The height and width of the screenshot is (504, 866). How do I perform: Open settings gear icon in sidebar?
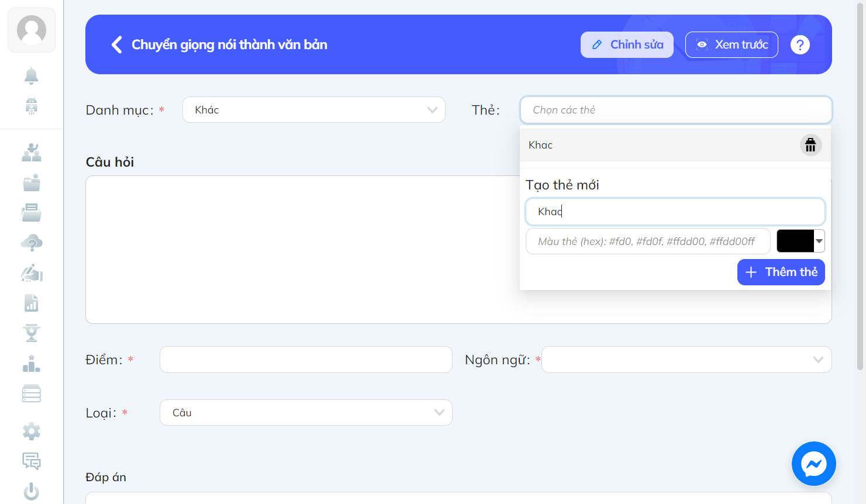[x=32, y=431]
